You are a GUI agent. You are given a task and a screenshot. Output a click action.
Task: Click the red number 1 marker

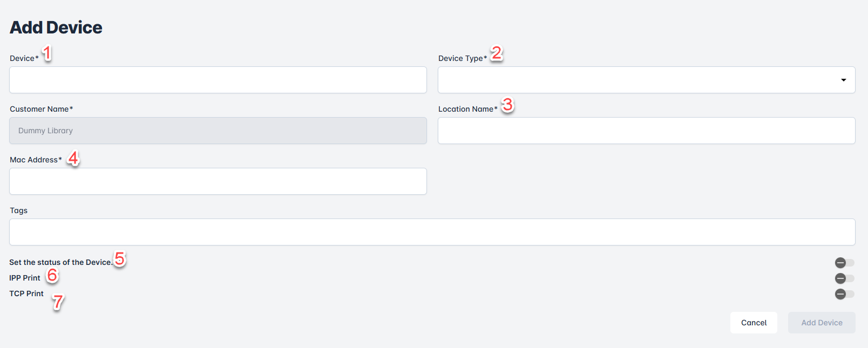[x=48, y=53]
